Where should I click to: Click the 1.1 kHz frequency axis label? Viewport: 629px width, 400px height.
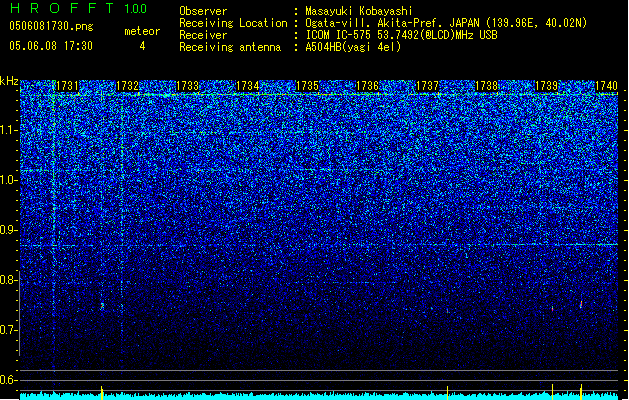click(9, 130)
